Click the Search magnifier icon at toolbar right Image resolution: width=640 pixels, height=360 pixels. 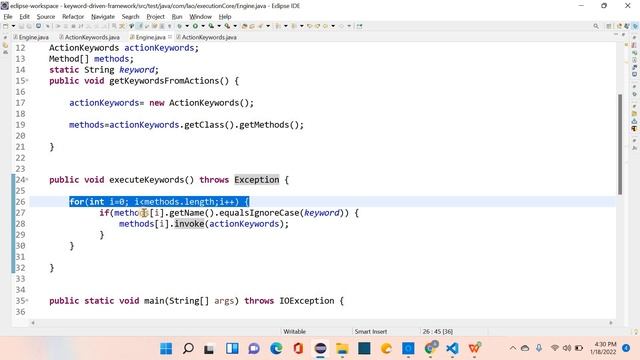(x=596, y=26)
